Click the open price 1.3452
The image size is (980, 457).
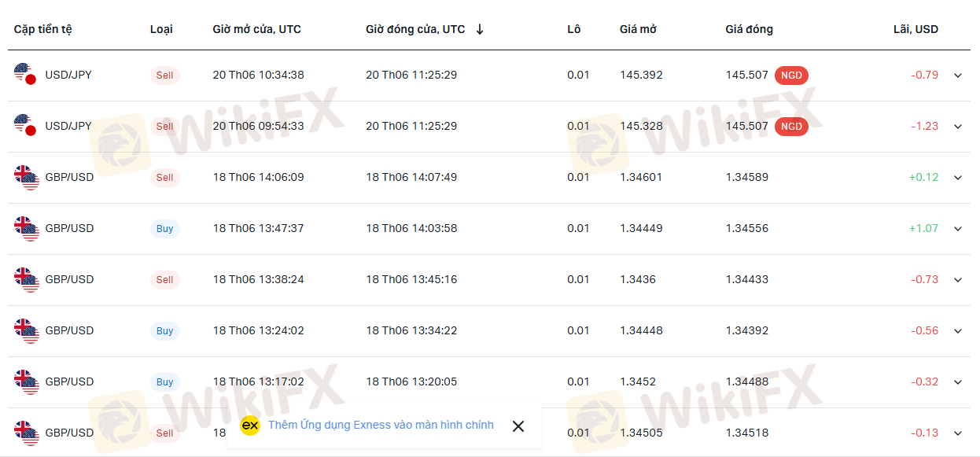(x=638, y=381)
